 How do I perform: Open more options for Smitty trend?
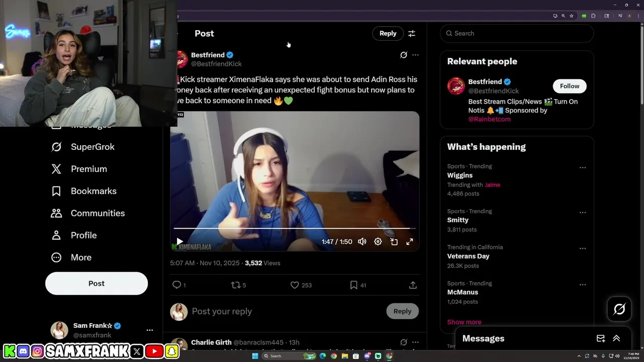(583, 212)
